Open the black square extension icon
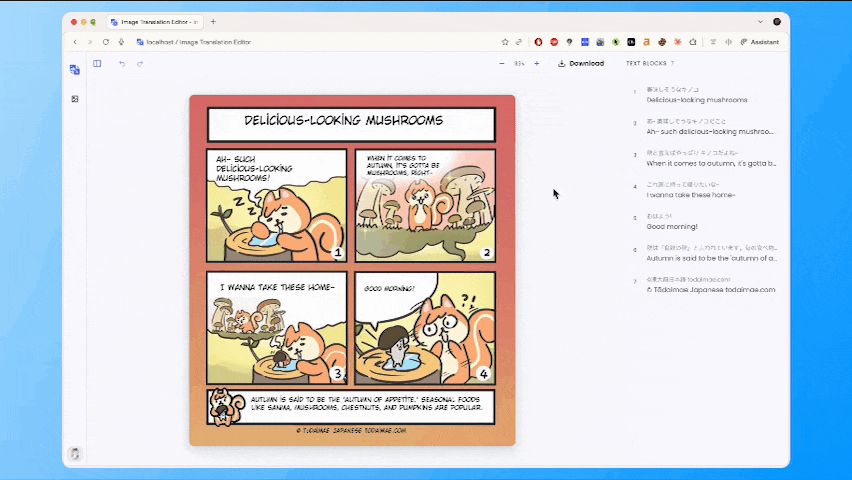Viewport: 852px width, 480px height. tap(631, 42)
